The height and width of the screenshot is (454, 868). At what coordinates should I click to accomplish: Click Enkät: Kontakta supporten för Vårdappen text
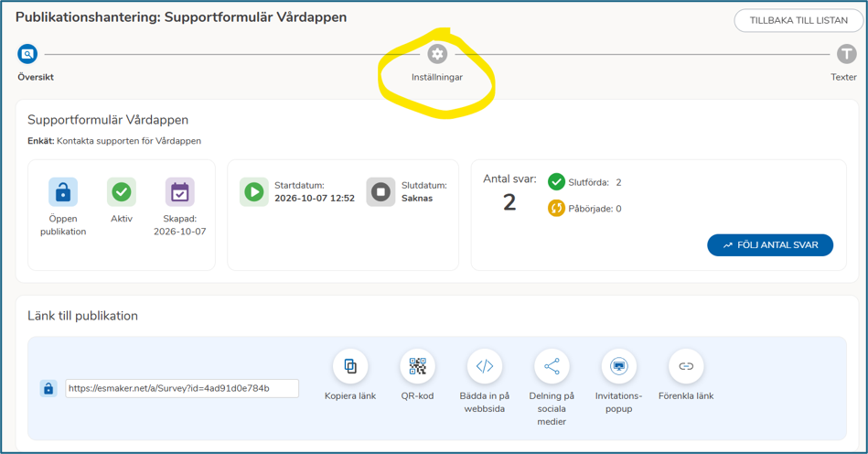pyautogui.click(x=114, y=141)
